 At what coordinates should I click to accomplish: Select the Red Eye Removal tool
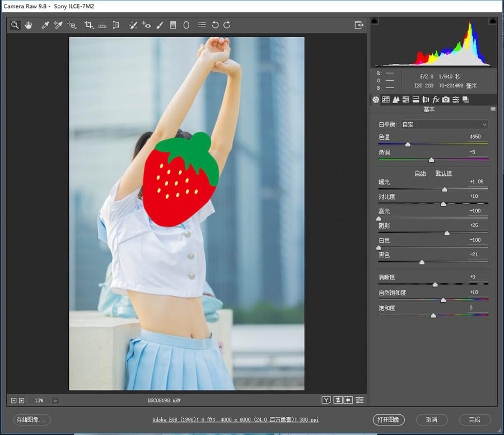pos(146,25)
